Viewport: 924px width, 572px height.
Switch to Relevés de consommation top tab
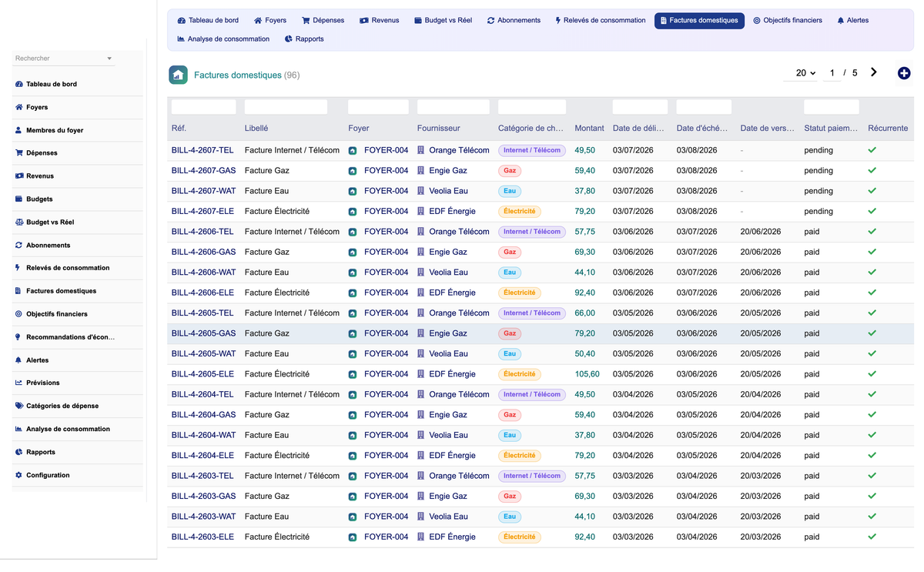pos(600,21)
